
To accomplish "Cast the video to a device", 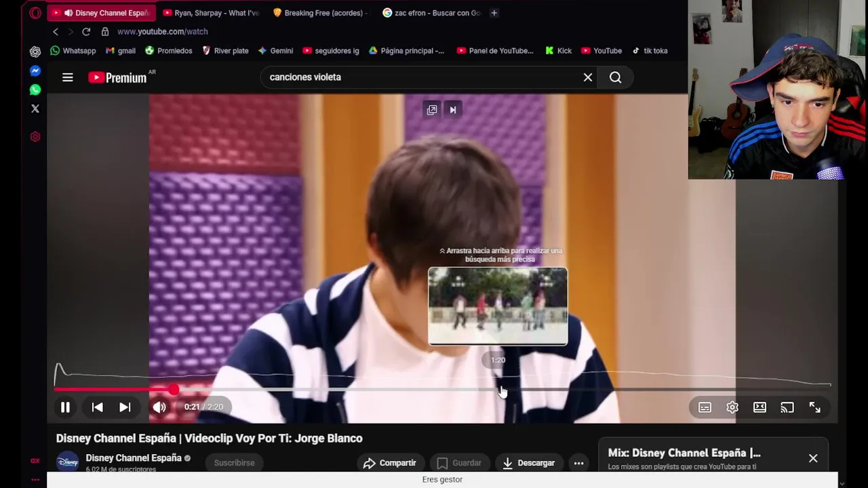I will coord(787,407).
